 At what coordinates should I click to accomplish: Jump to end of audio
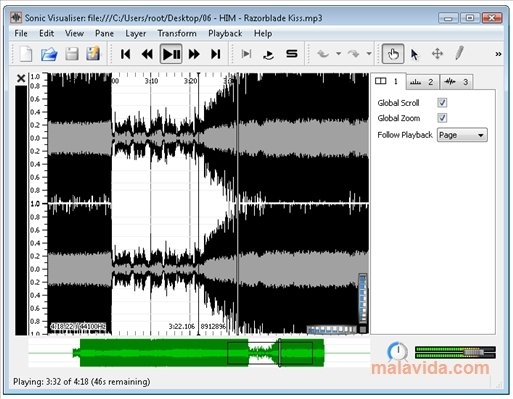click(x=216, y=54)
